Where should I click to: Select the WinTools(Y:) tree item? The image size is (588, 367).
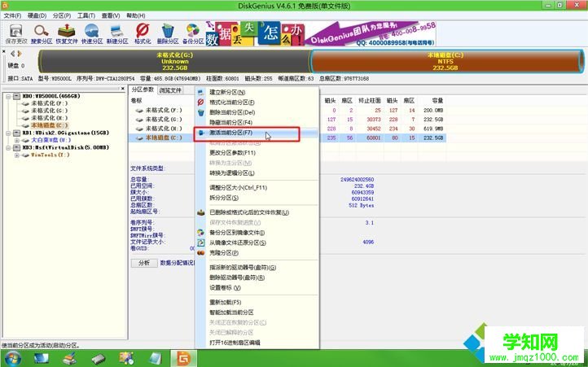(50, 155)
